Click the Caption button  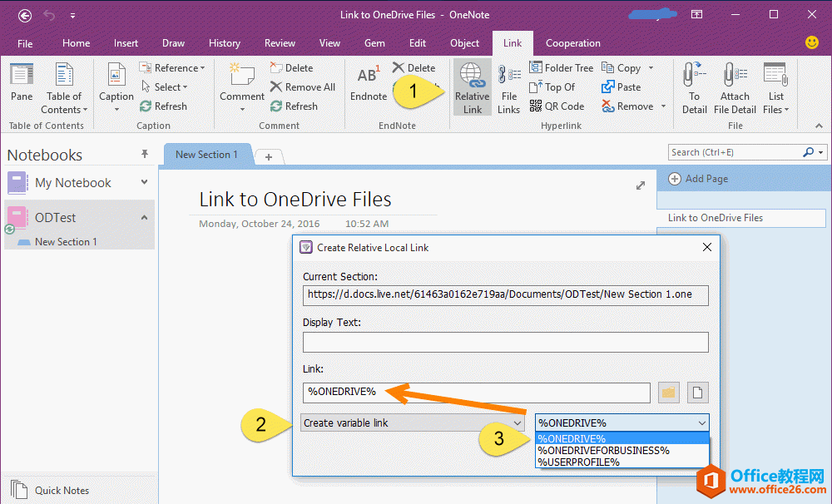pos(116,88)
